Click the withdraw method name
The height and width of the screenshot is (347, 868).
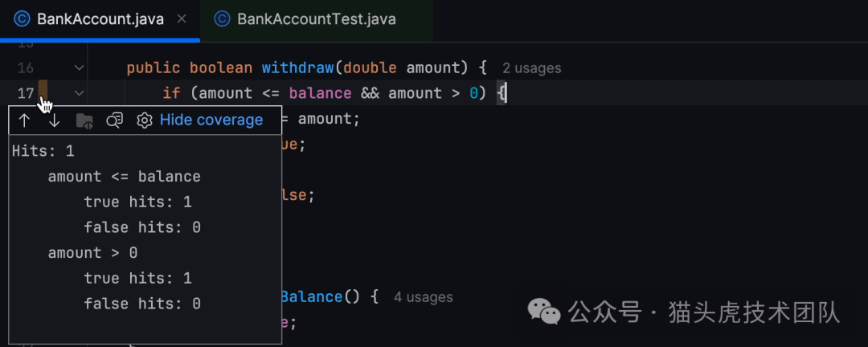coord(297,68)
